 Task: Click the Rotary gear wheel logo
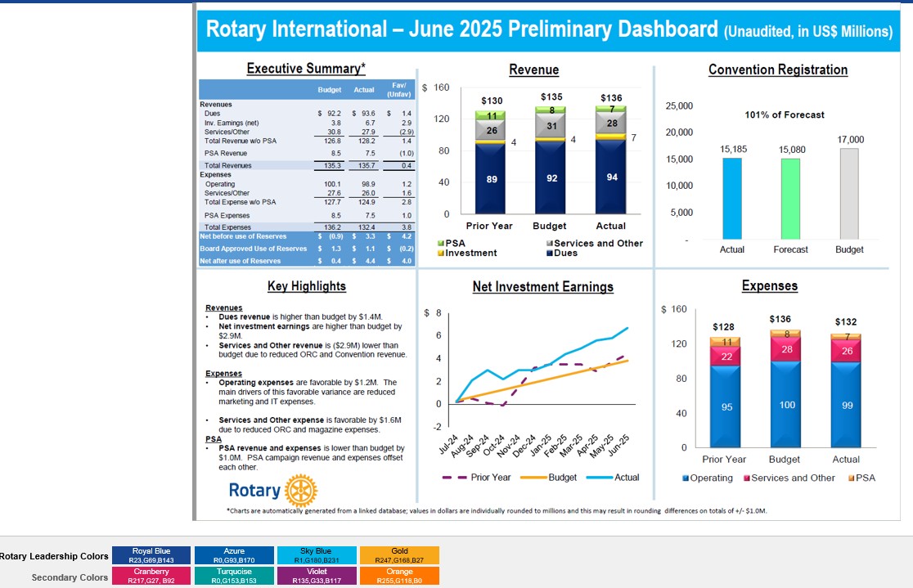point(302,491)
